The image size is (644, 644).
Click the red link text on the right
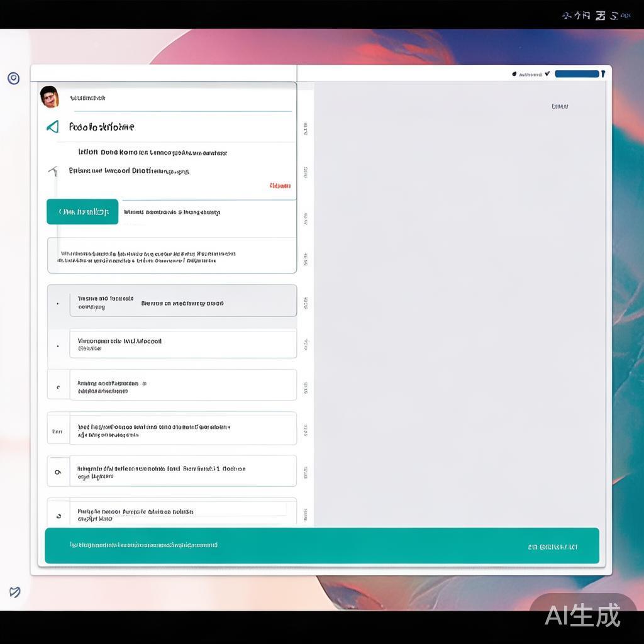(x=280, y=186)
